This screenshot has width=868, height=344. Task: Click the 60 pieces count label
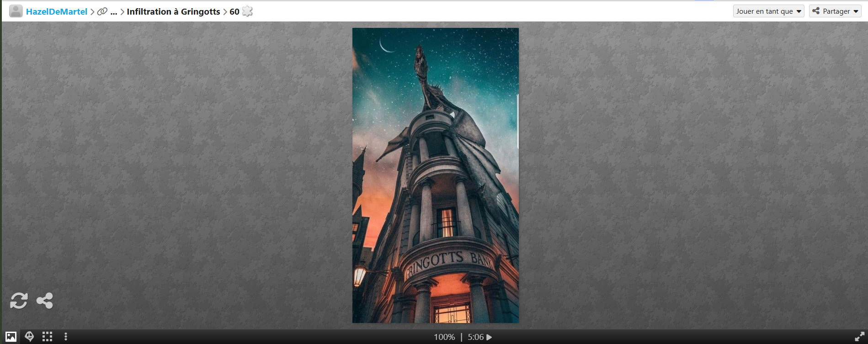point(234,12)
